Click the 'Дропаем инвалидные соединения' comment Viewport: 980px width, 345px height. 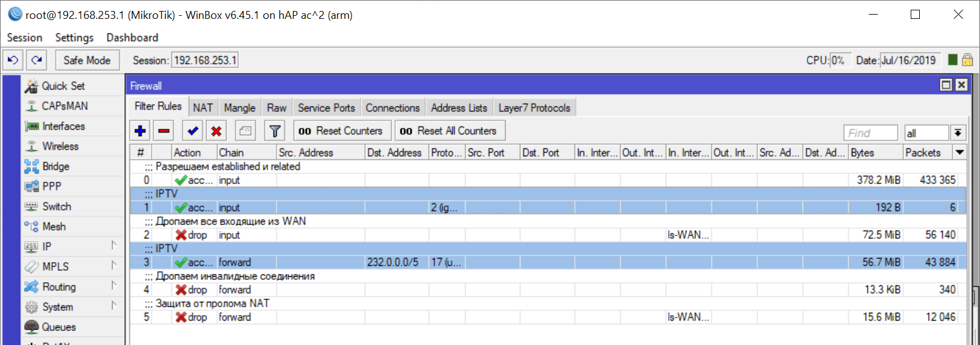[x=235, y=276]
